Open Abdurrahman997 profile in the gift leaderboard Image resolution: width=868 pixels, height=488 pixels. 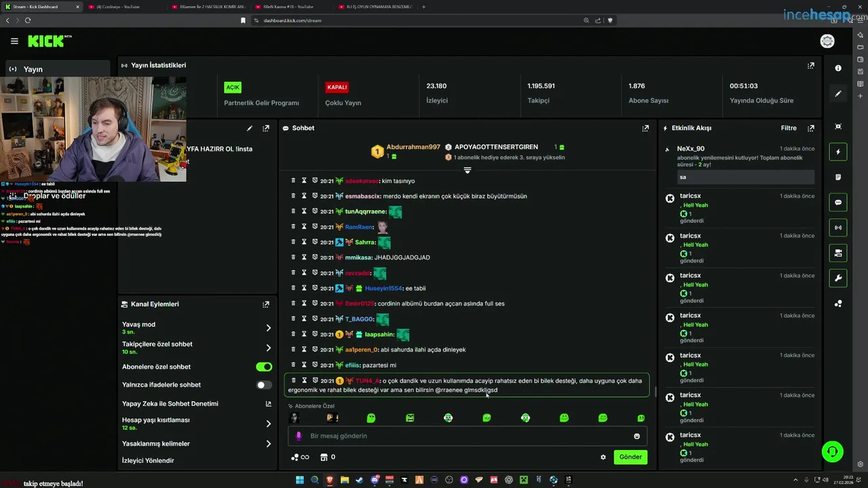(x=413, y=147)
